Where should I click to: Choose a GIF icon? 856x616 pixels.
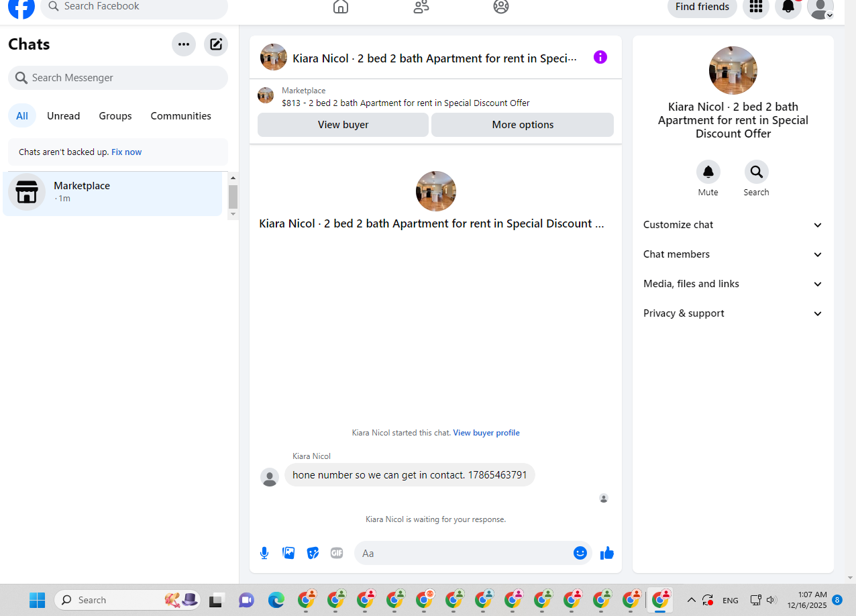pos(337,553)
